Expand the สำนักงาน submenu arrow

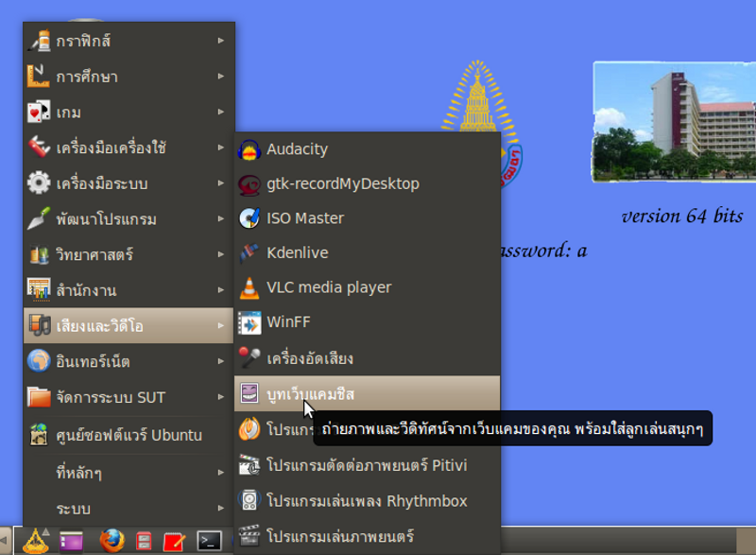(221, 290)
